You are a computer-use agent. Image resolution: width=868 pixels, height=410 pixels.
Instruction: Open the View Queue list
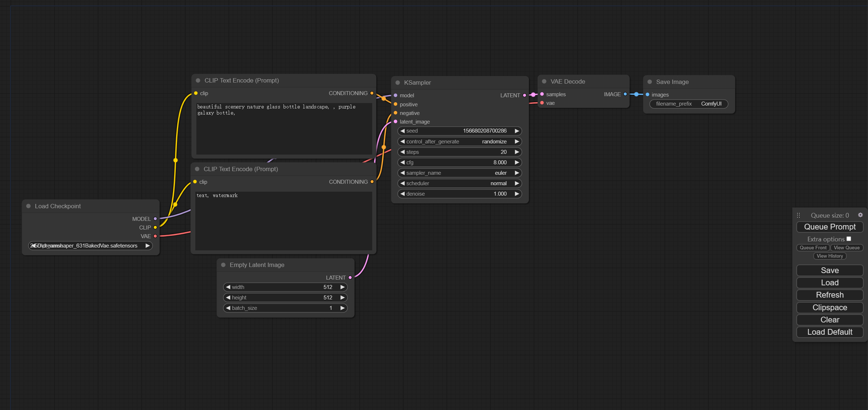tap(846, 248)
